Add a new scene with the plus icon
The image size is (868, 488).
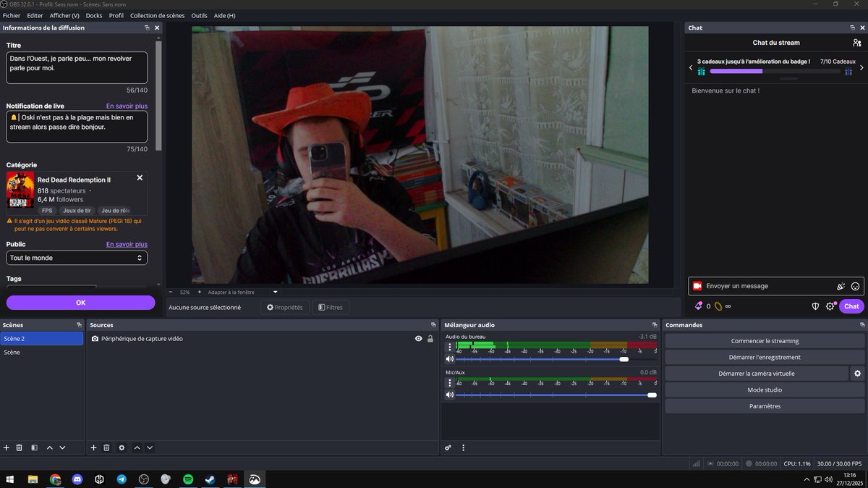click(x=6, y=447)
